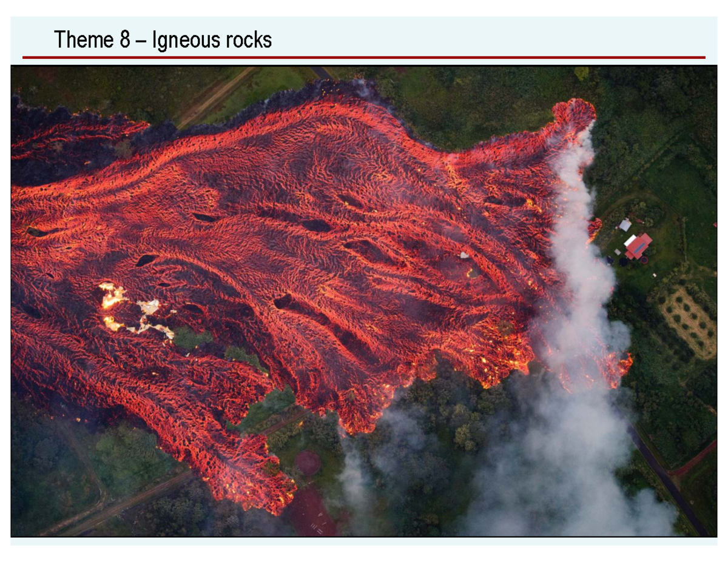
Task: Click the slide title 'Theme 8 – Igneous rocks'
Action: [163, 40]
